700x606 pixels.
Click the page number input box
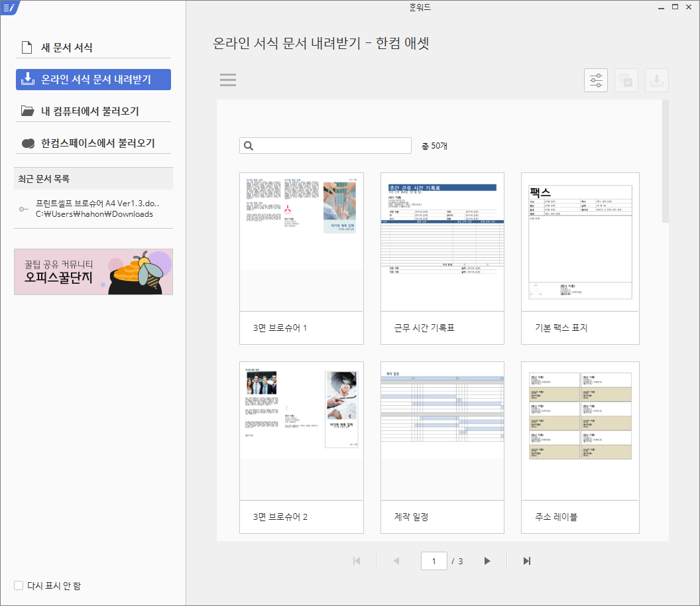[434, 561]
